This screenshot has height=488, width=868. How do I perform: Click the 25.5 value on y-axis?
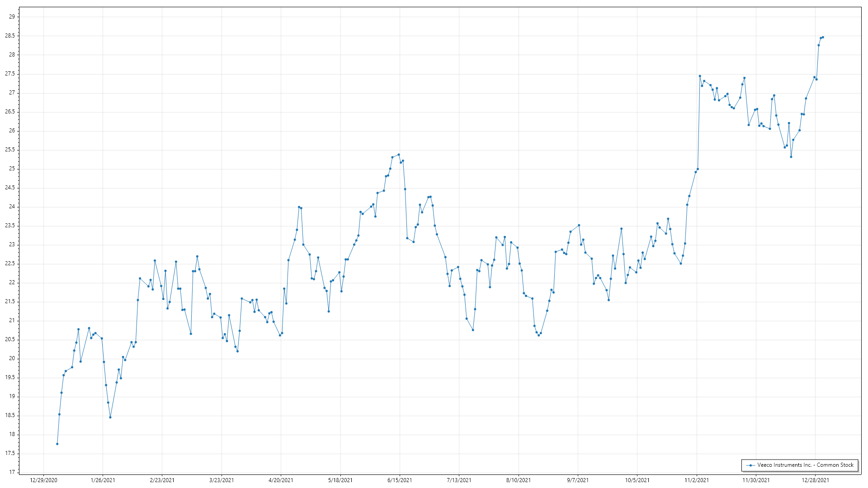click(10, 150)
